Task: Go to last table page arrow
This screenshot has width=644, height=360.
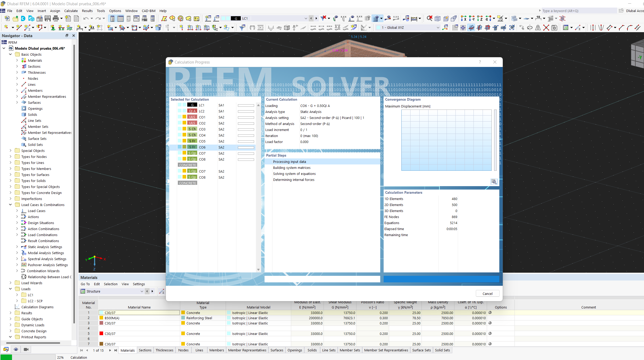Action: [115, 350]
